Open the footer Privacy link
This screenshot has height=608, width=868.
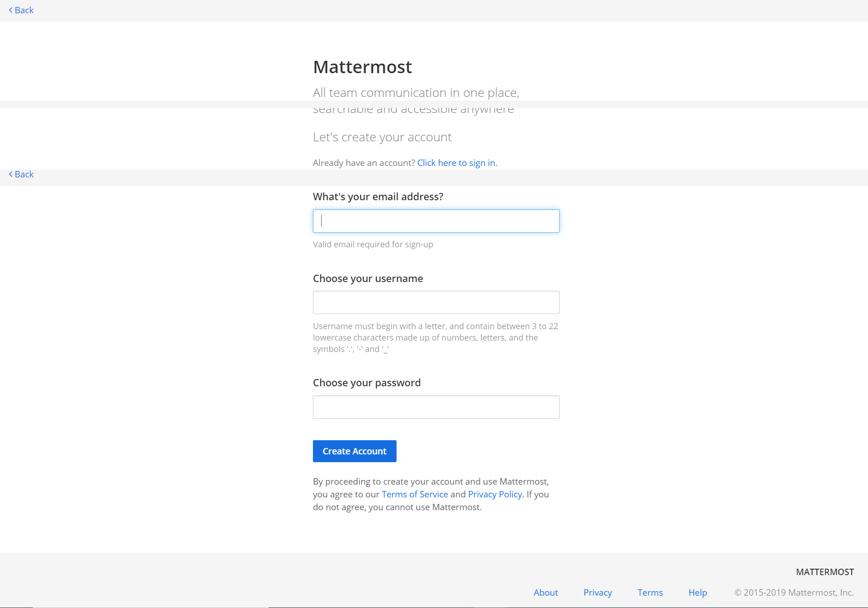pyautogui.click(x=598, y=592)
